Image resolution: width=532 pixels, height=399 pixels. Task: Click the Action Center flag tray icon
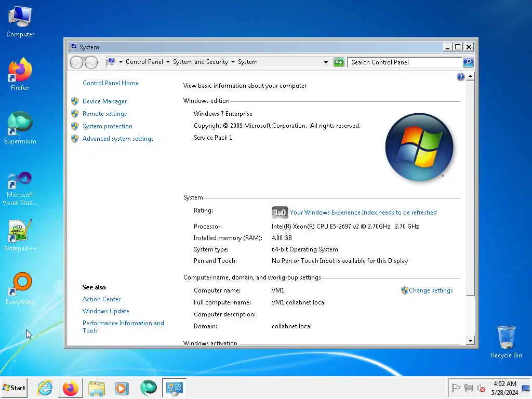click(x=456, y=388)
